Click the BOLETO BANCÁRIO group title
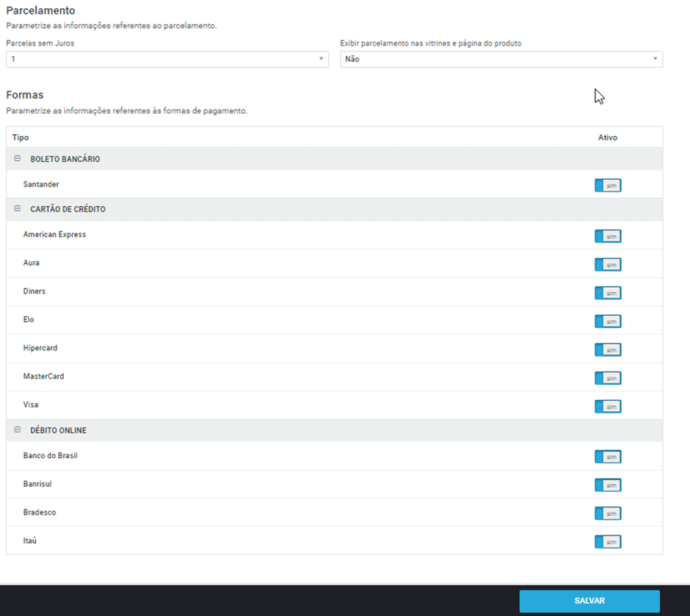The height and width of the screenshot is (616, 690). coord(65,159)
